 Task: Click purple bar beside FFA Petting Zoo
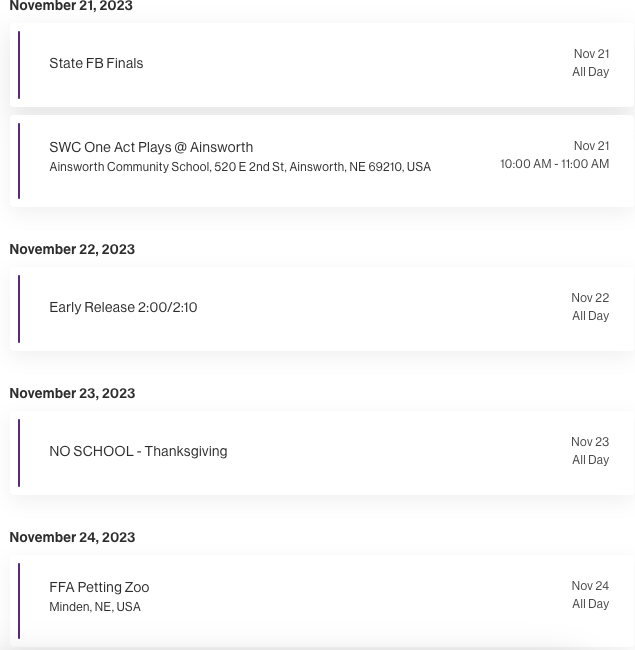19,601
